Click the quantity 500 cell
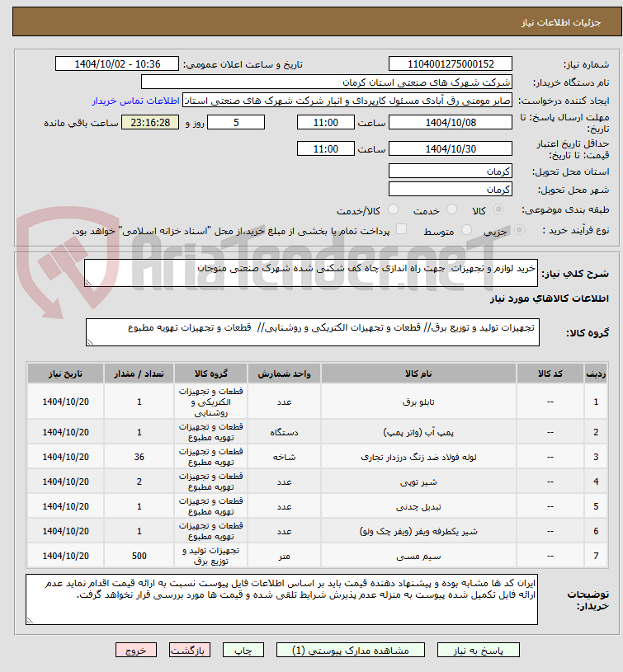 [x=139, y=556]
